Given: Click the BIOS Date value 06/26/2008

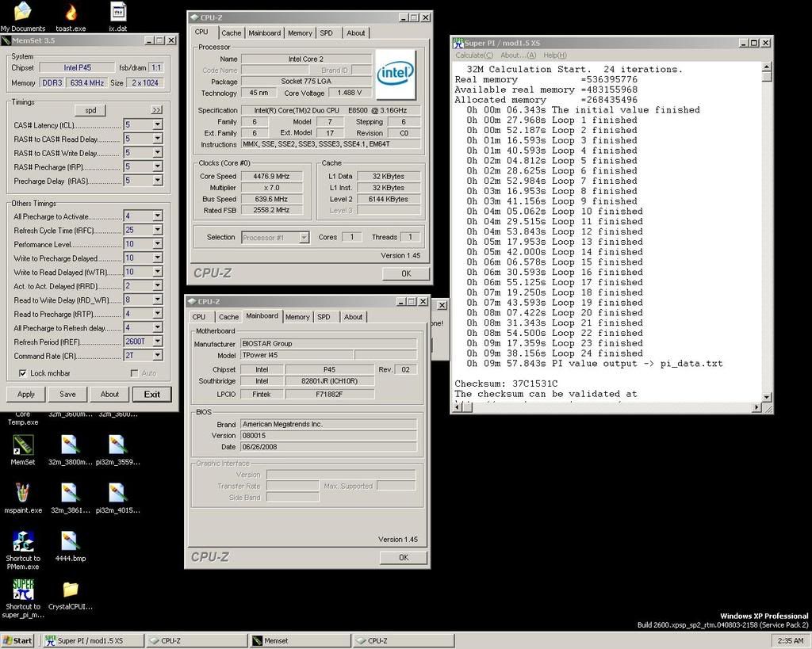Looking at the screenshot, I should click(328, 447).
